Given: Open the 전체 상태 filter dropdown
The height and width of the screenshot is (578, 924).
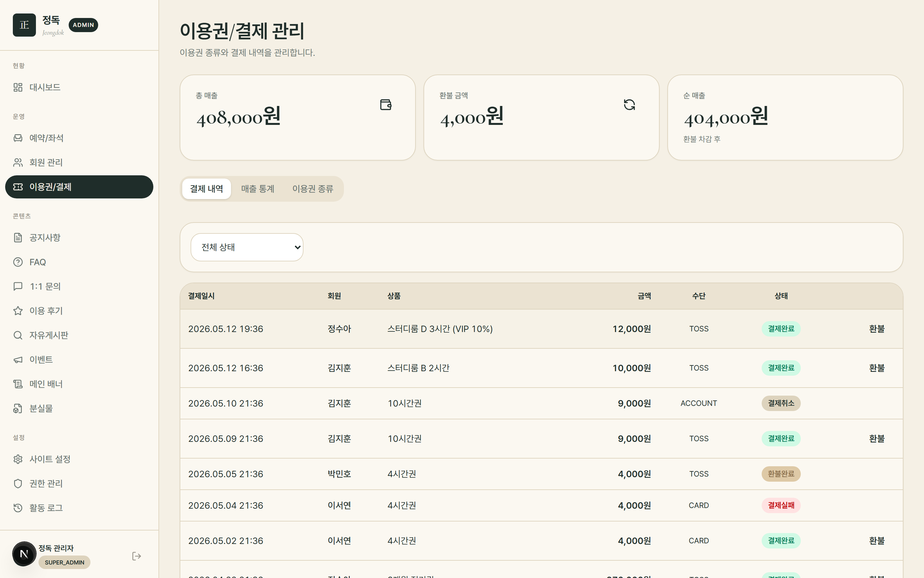Looking at the screenshot, I should pos(247,247).
